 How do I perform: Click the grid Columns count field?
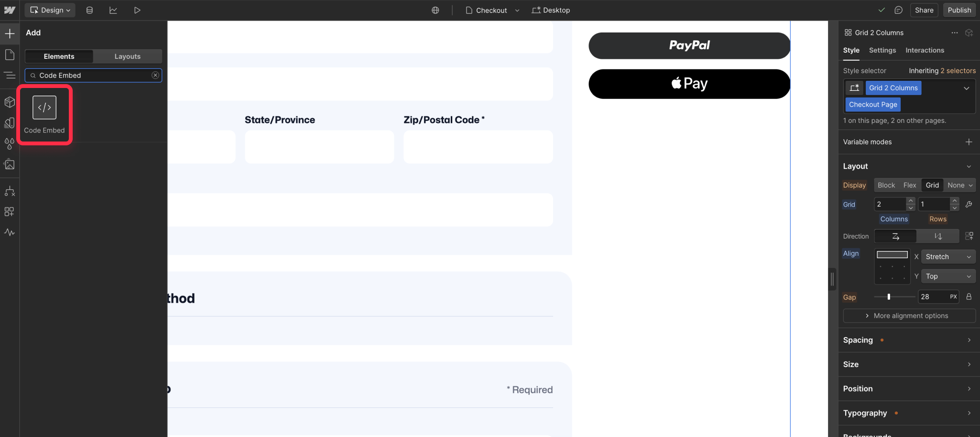[x=890, y=204]
